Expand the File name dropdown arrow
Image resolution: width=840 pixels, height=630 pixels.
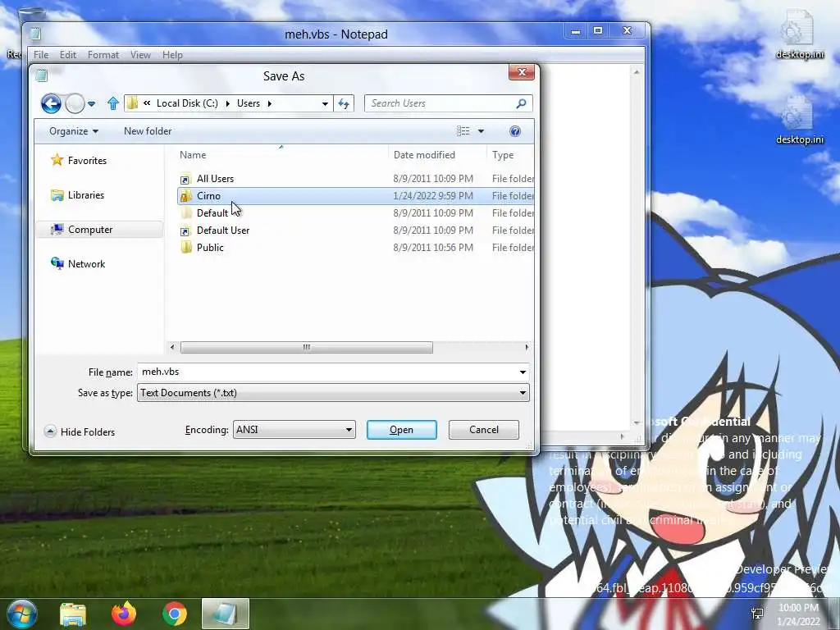[x=523, y=372]
